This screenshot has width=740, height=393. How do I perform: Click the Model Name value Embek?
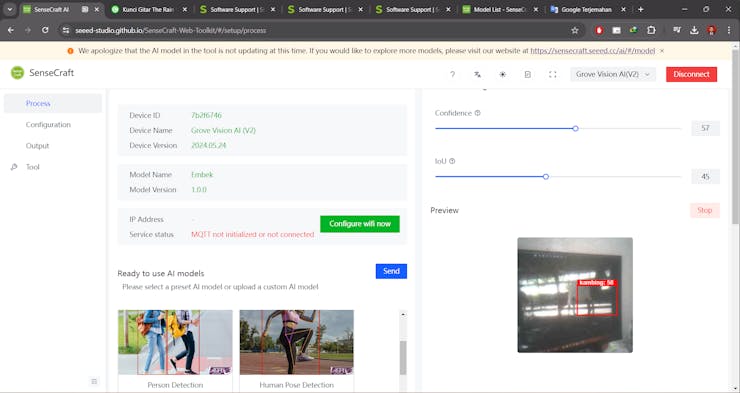point(202,175)
